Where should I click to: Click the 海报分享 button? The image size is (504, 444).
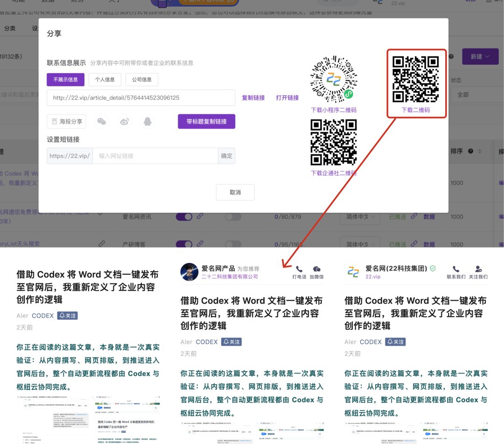point(67,121)
